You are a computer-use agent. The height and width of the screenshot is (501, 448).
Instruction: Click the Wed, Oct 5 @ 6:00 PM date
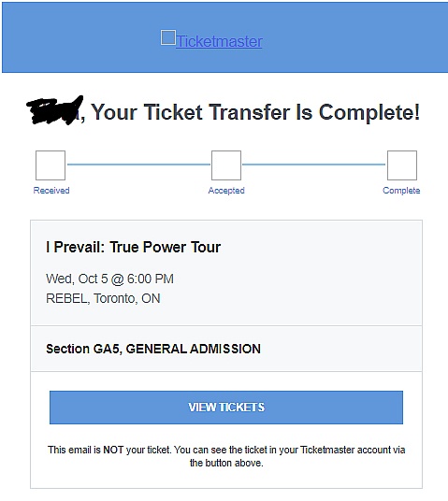(x=109, y=279)
